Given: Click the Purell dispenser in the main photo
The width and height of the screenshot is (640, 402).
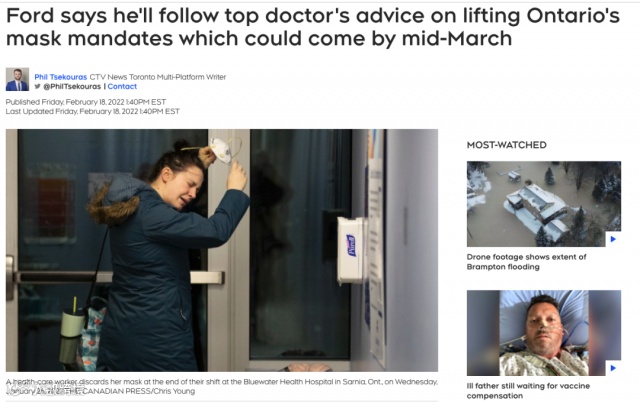Looking at the screenshot, I should (351, 250).
